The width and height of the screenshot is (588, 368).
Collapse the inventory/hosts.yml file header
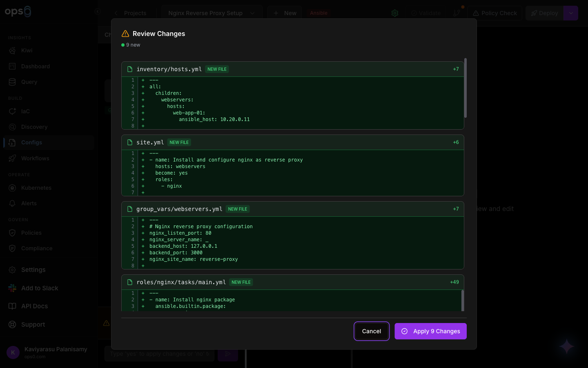[x=293, y=69]
